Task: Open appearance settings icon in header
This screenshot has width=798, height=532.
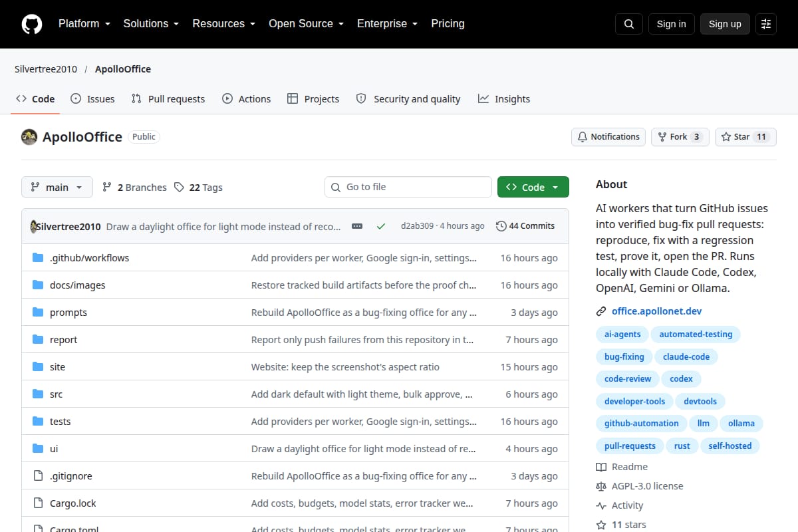Action: (766, 24)
